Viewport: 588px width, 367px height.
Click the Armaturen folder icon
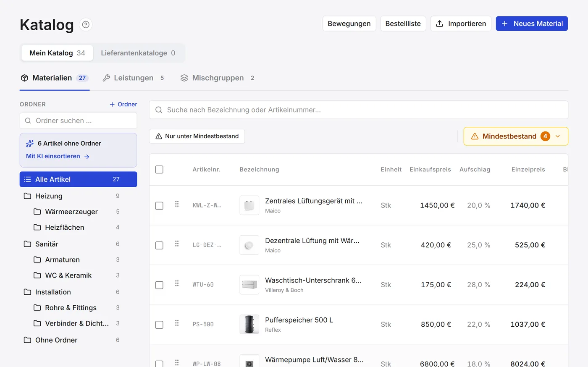tap(37, 260)
